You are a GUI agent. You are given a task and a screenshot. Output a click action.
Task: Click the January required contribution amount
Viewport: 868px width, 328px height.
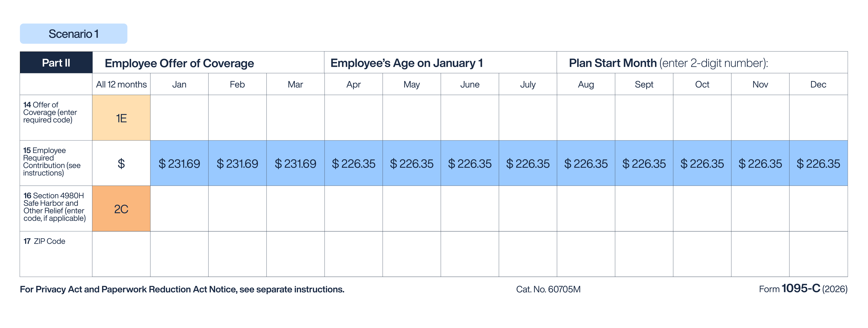179,164
